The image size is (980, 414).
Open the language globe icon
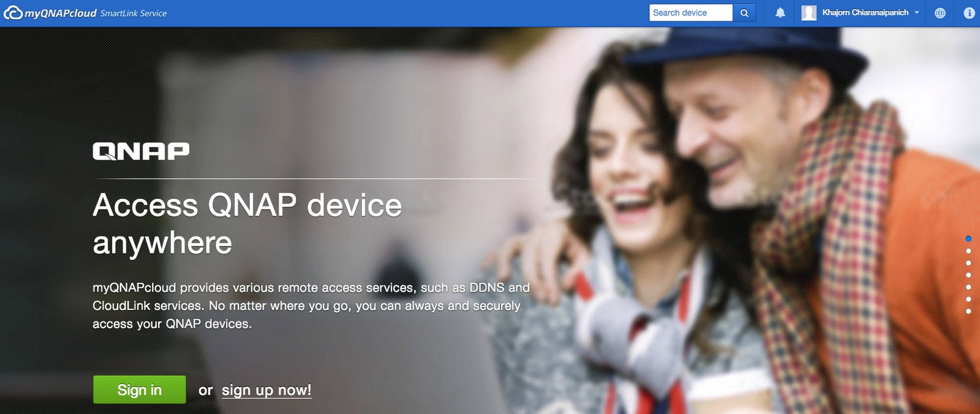940,13
